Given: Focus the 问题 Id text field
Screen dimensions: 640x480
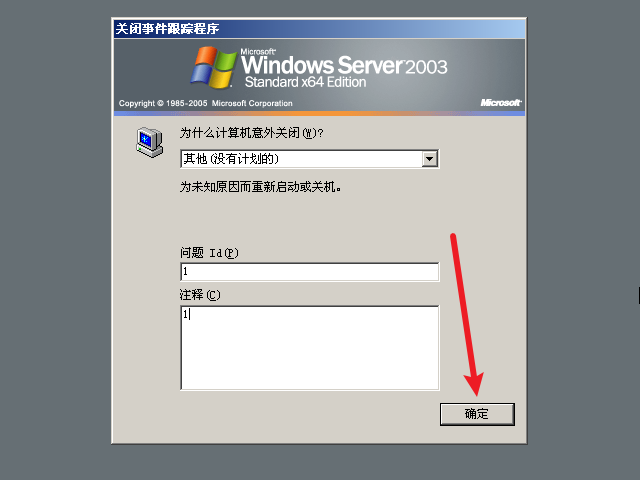Looking at the screenshot, I should (309, 271).
